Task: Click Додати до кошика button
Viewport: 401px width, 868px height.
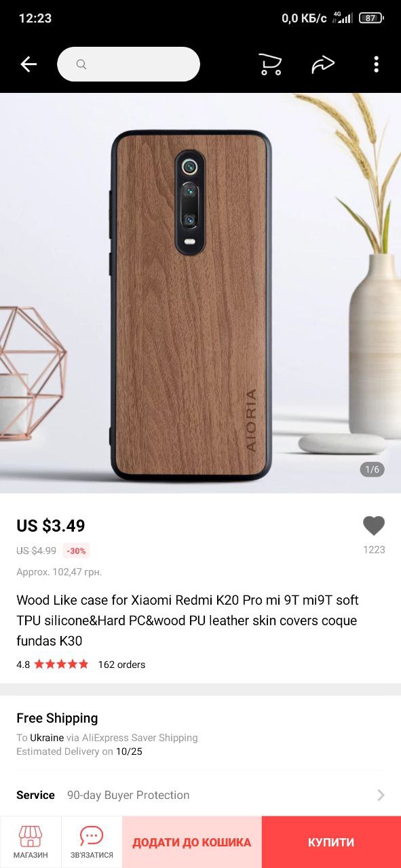Action: (x=191, y=842)
